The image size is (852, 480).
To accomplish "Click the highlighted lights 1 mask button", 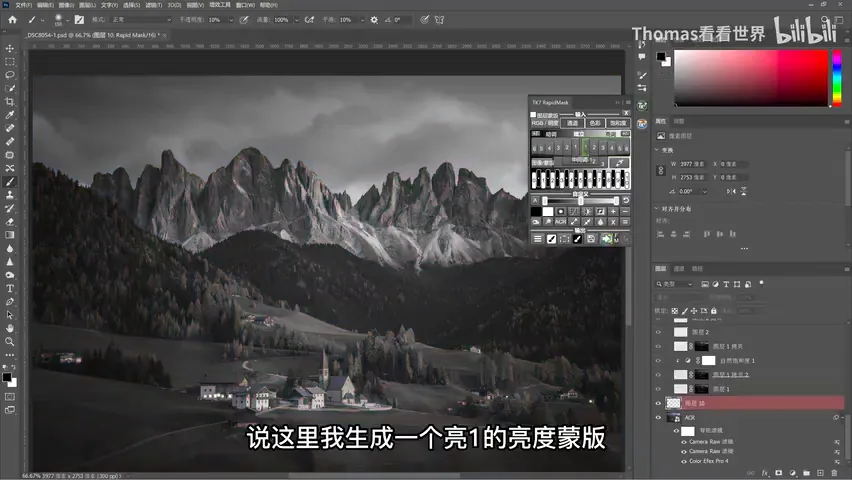I will (x=585, y=147).
